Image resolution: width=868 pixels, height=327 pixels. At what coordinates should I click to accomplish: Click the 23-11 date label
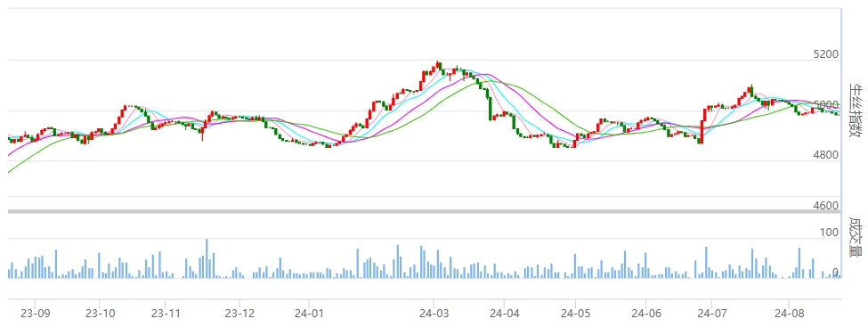click(x=166, y=314)
